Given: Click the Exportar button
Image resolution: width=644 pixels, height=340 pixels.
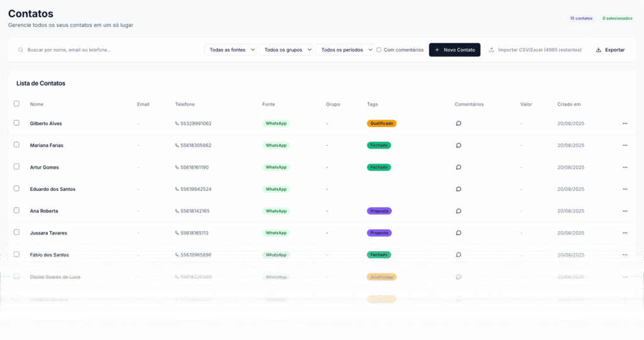Looking at the screenshot, I should [609, 50].
